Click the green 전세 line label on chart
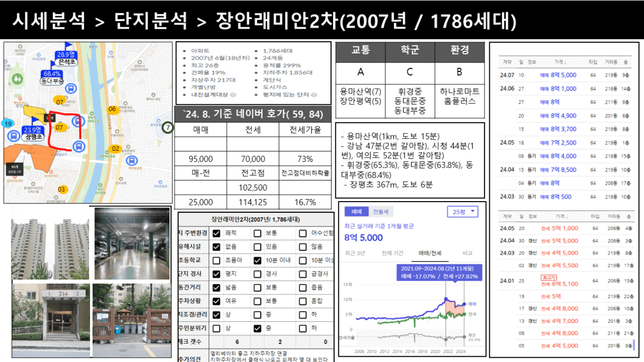This screenshot has height=362, width=644. [472, 314]
